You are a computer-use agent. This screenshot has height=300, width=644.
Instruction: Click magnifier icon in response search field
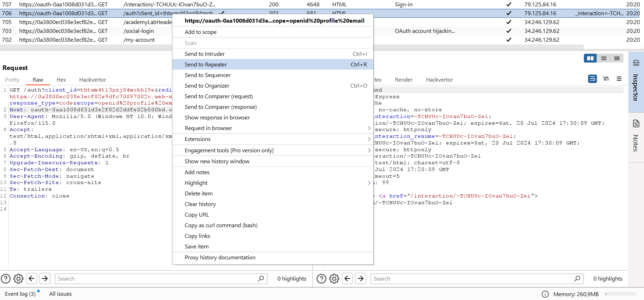(577, 279)
